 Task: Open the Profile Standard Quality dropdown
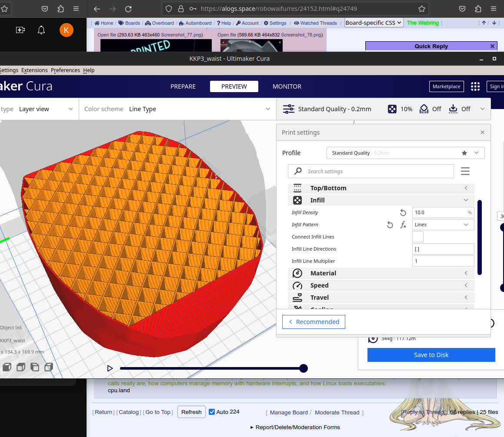(405, 153)
